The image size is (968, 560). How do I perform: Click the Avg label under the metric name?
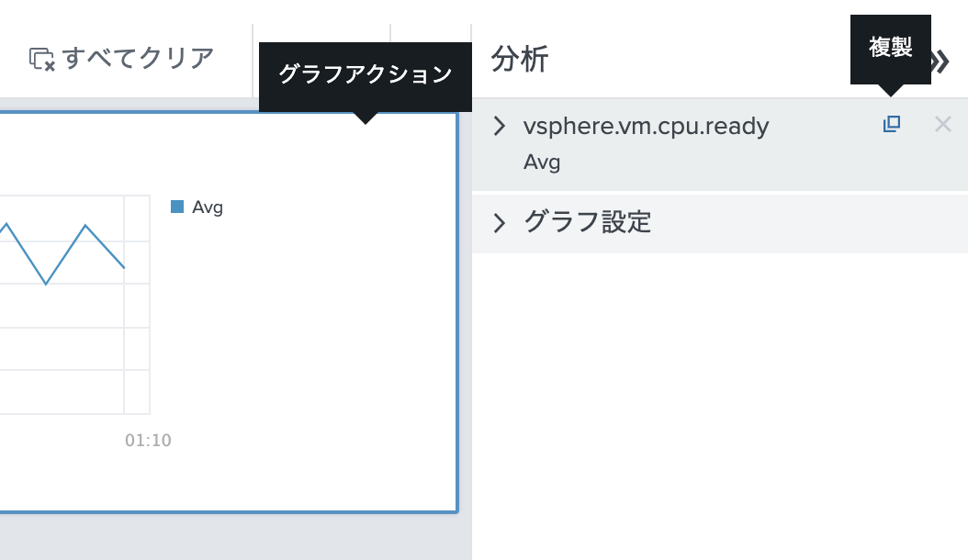tap(542, 162)
